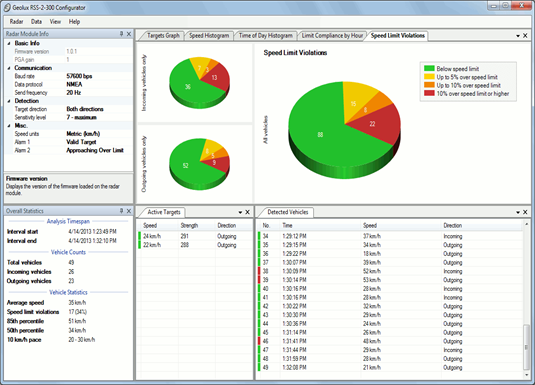Collapse the Misc. section
The width and height of the screenshot is (535, 385).
pos(9,126)
